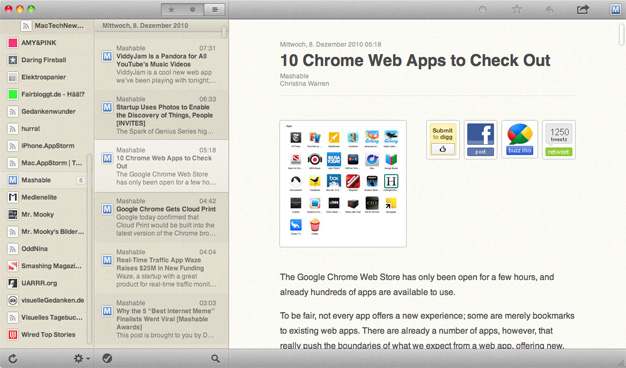Image resolution: width=626 pixels, height=368 pixels.
Task: Open visuelleGedanken.de feed
Action: point(47,300)
